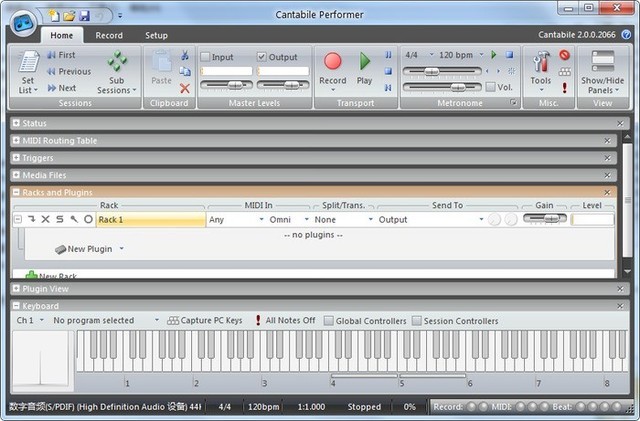The image size is (640, 421).
Task: Open the MIDI In Any dropdown
Action: pos(234,219)
